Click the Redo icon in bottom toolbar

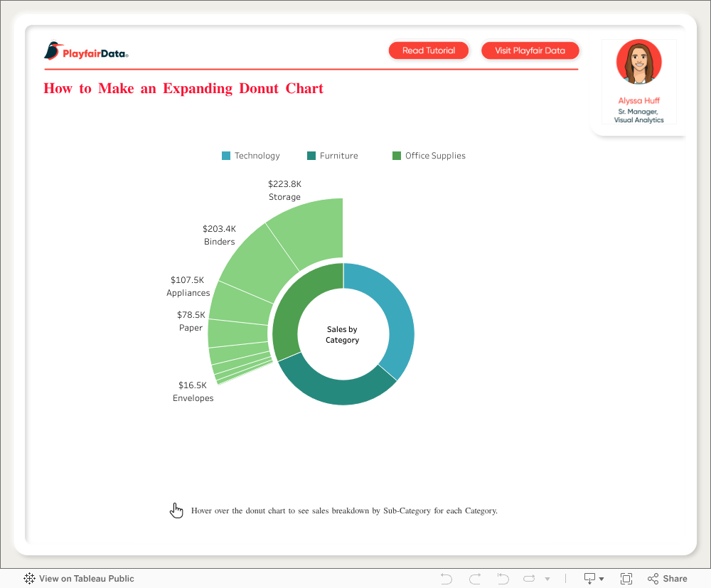coord(475,579)
